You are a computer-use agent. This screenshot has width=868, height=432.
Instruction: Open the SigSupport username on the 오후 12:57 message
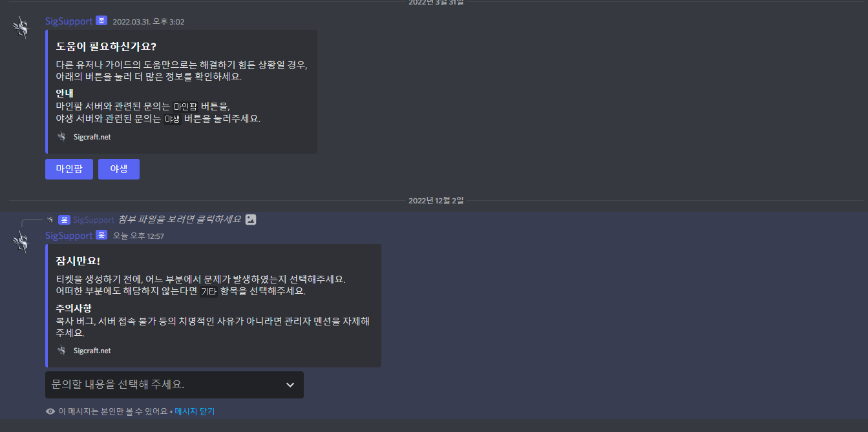pyautogui.click(x=69, y=236)
